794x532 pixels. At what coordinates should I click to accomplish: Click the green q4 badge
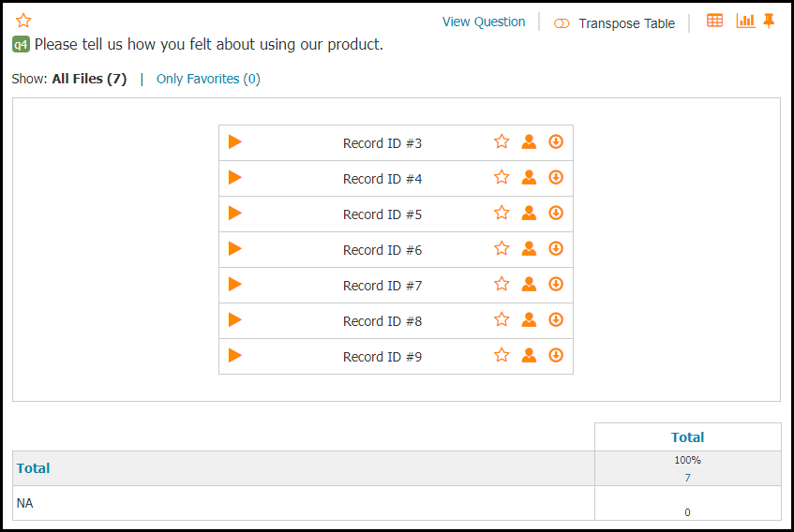click(x=21, y=45)
